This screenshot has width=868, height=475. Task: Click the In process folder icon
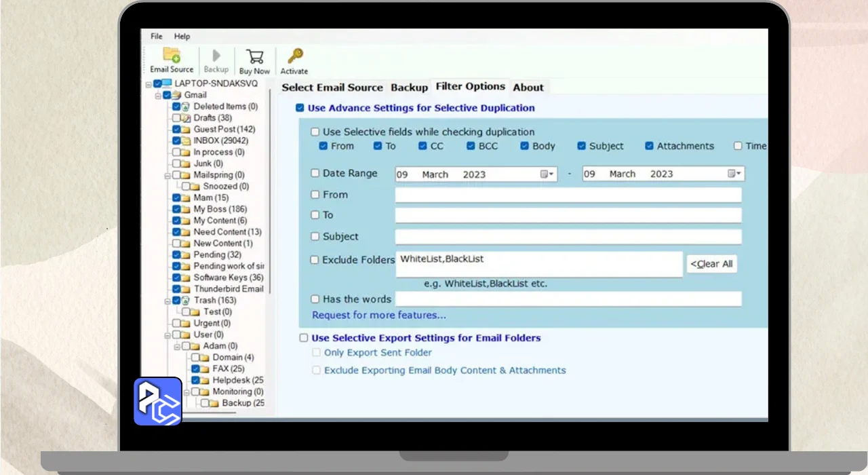click(x=186, y=152)
